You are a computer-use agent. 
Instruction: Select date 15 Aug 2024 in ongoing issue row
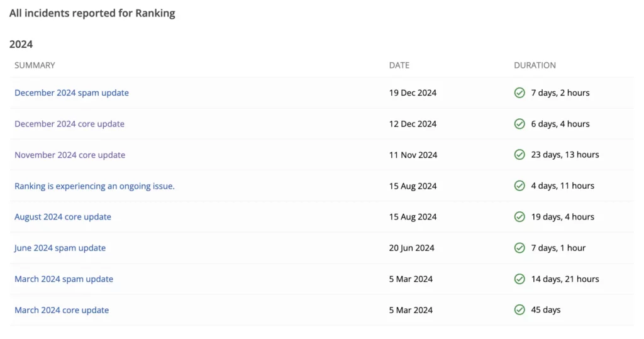413,186
